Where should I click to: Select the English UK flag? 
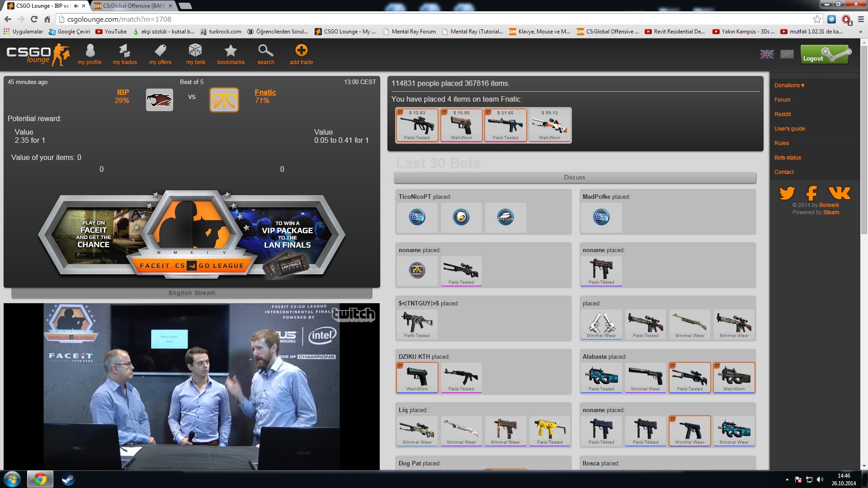(767, 54)
